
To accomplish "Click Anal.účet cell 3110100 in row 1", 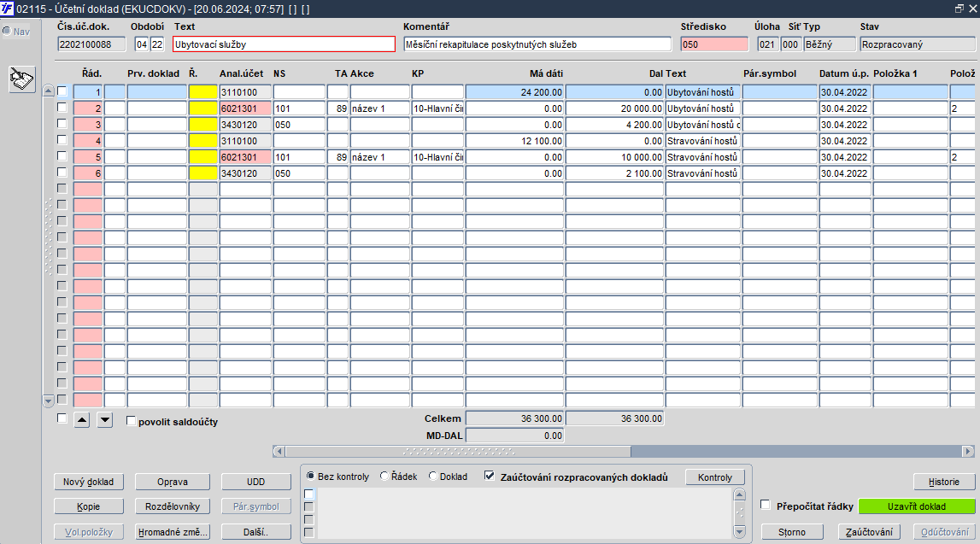I will (x=245, y=92).
